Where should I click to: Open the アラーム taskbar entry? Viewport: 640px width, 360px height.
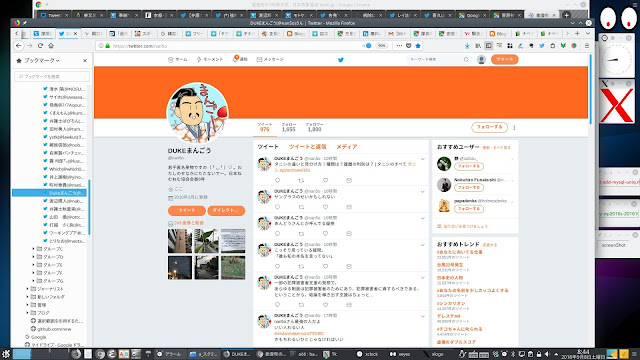coord(169,354)
